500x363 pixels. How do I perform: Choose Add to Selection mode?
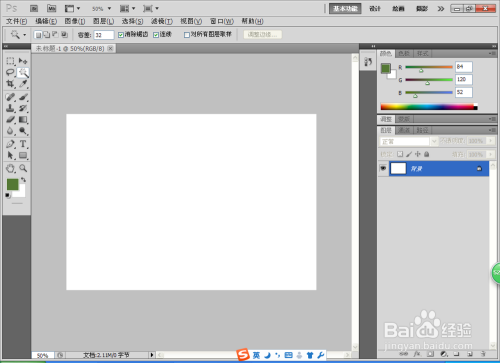[47, 35]
